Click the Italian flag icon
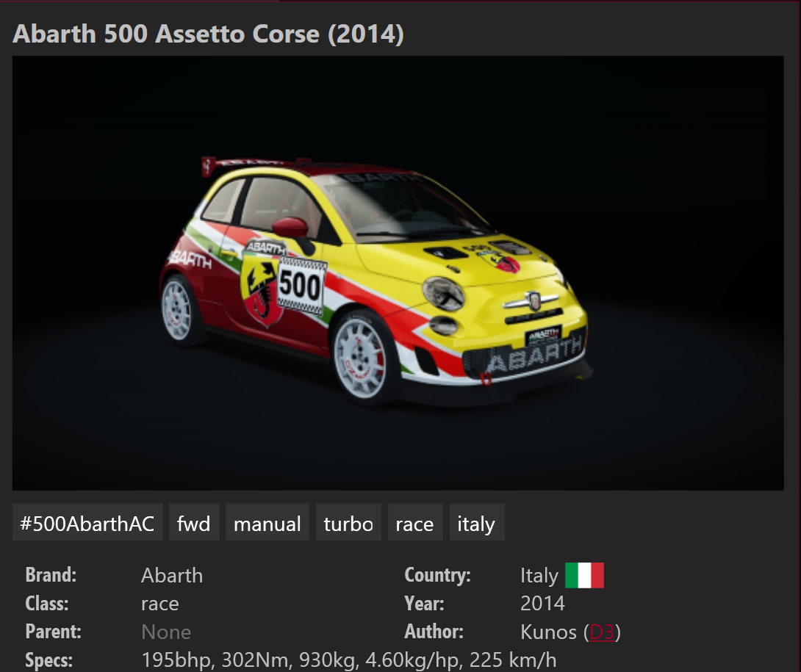This screenshot has width=801, height=672. coord(584,576)
